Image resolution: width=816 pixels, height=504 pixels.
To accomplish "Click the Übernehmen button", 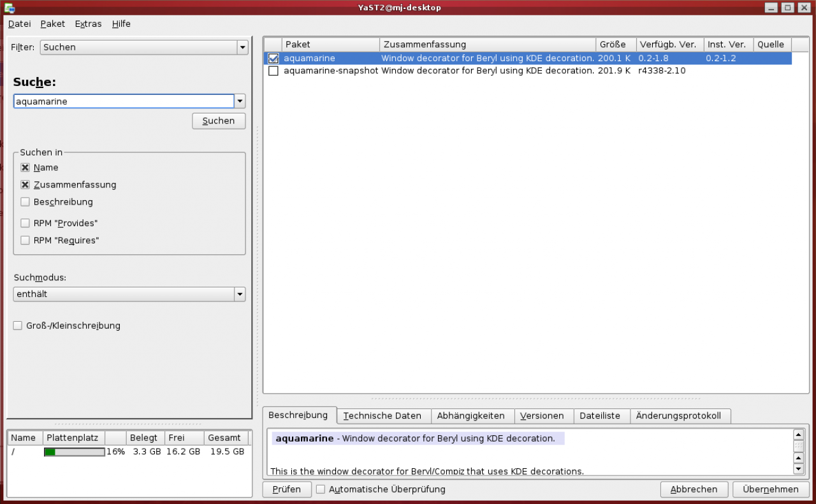I will (x=770, y=489).
